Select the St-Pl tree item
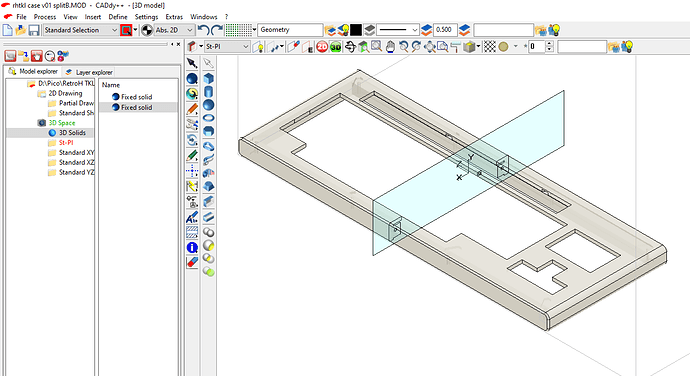The image size is (690, 376). tap(66, 143)
